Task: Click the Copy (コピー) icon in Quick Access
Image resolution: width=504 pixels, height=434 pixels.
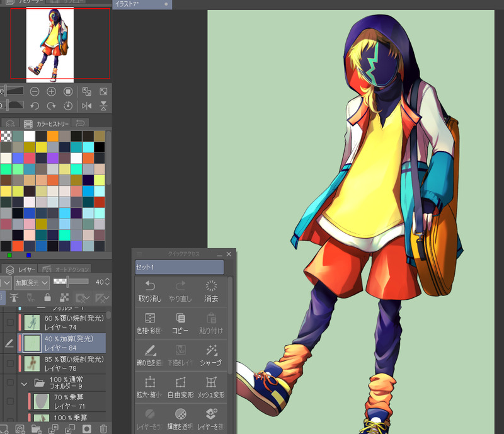Action: click(x=181, y=323)
